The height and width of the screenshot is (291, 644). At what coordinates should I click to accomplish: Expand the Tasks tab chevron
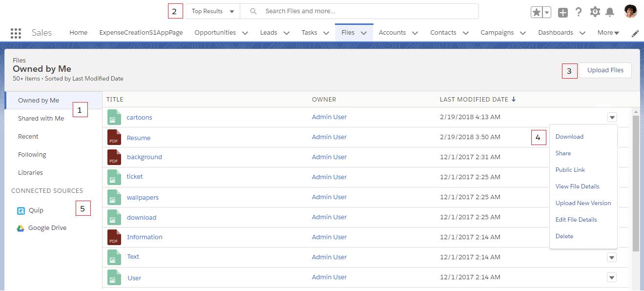(x=326, y=33)
